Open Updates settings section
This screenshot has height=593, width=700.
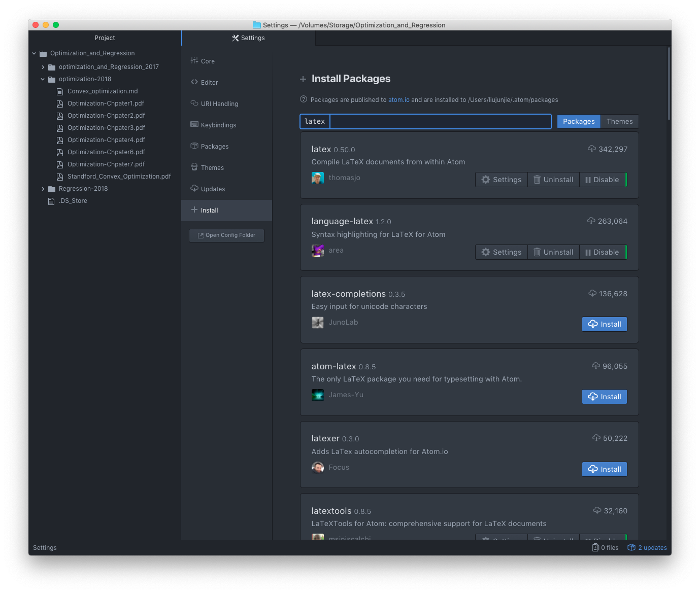[x=227, y=189]
